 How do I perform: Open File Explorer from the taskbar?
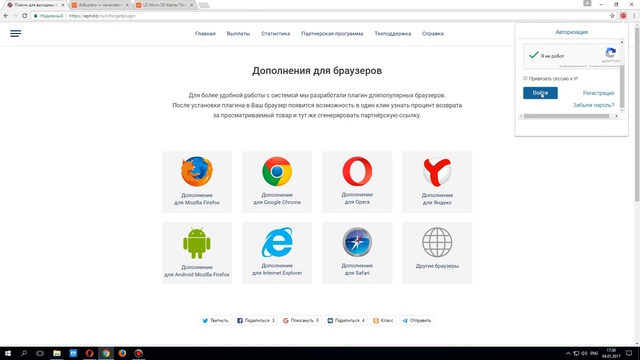[57, 353]
